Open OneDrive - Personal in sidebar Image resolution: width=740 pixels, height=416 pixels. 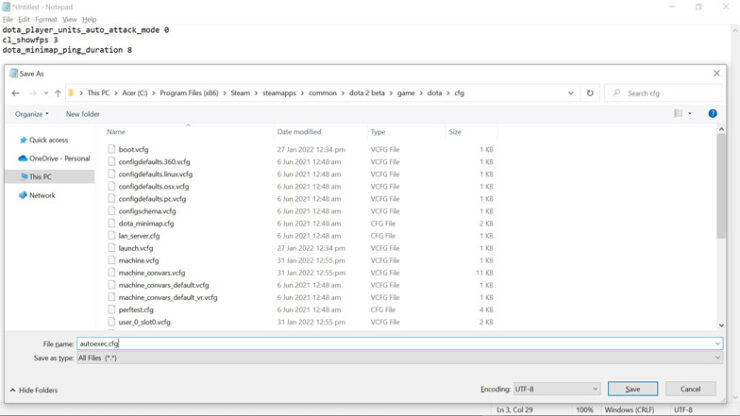[x=59, y=158]
